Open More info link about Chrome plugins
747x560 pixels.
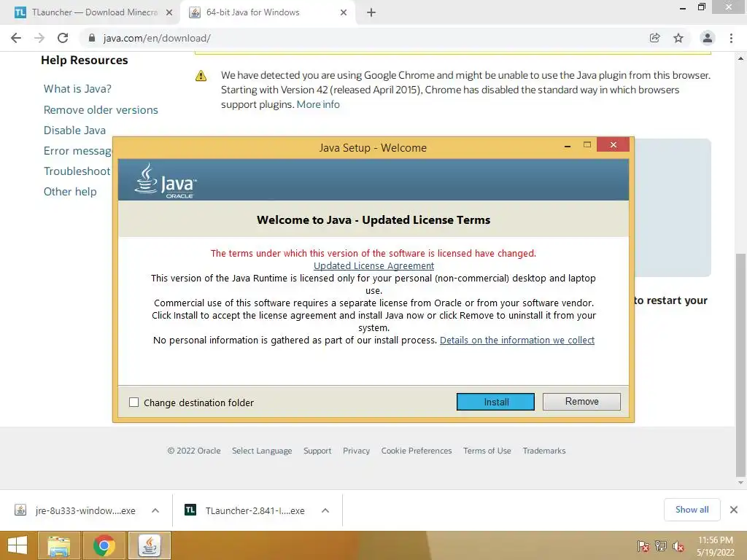318,104
